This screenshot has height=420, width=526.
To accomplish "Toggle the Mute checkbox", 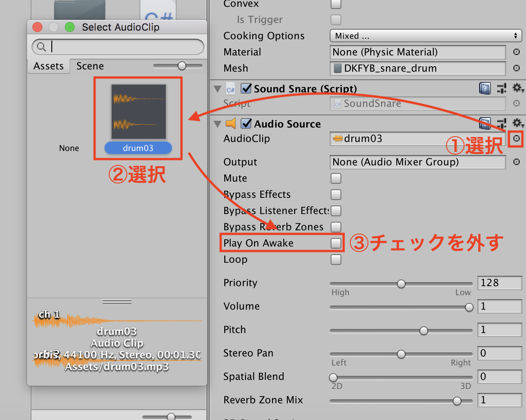I will click(x=336, y=178).
